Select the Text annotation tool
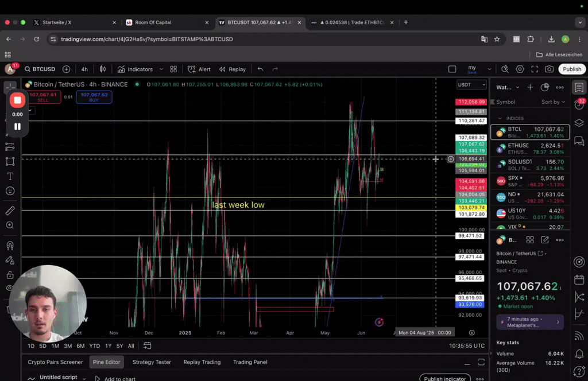Screen dimensions: 588x381 coord(10,176)
